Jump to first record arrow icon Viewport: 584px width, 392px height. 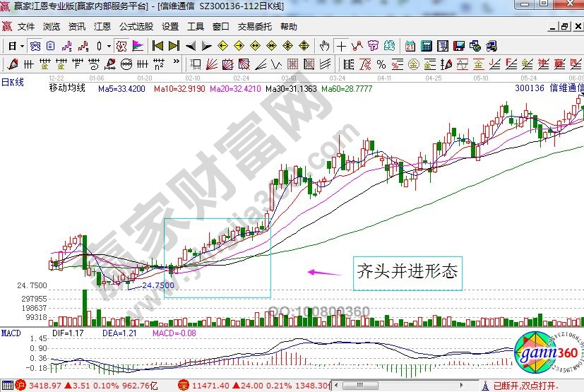tap(157, 46)
